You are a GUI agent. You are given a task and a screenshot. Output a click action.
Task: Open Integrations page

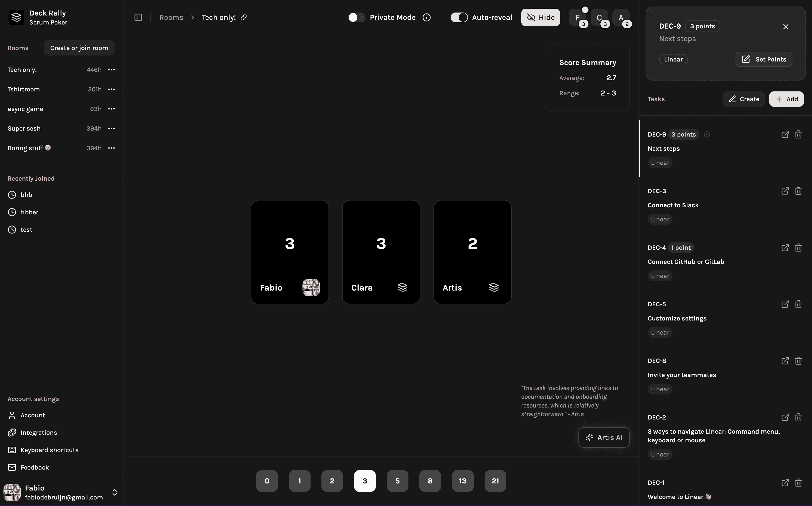[x=32, y=433]
